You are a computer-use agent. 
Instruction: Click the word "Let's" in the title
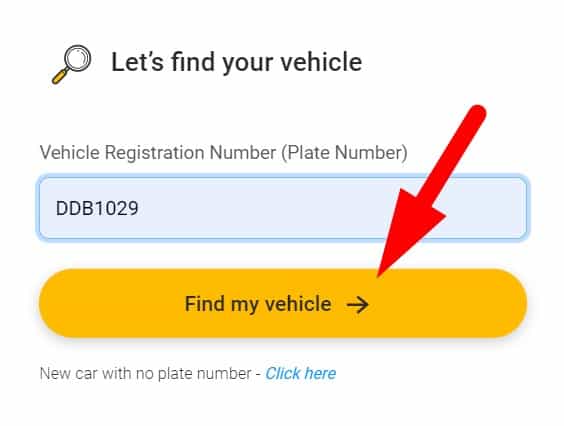pyautogui.click(x=137, y=62)
